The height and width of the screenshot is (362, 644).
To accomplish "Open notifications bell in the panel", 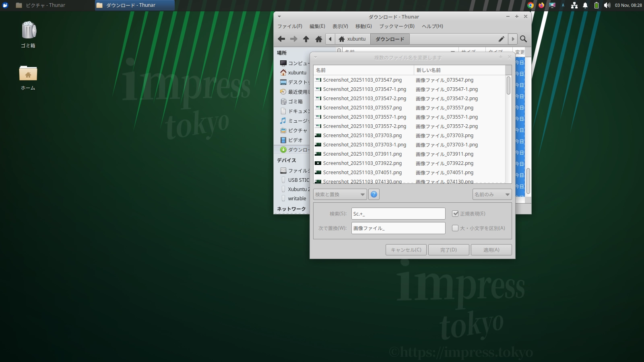I will (x=585, y=5).
